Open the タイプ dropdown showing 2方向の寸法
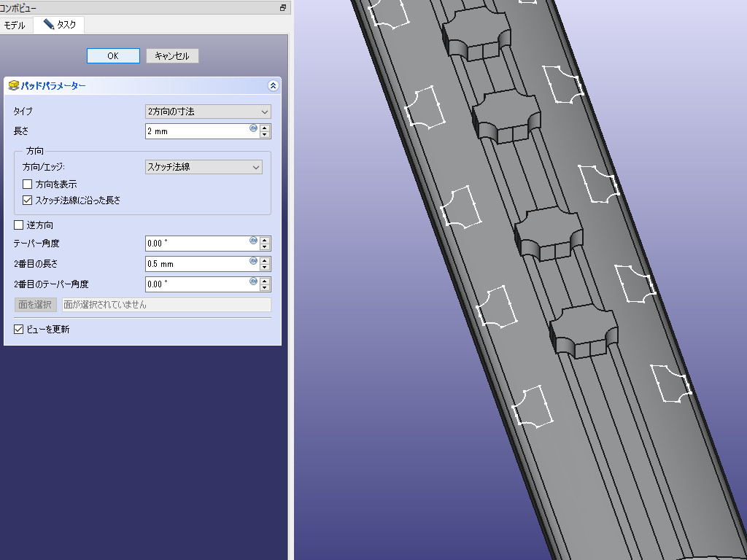Viewport: 747px width, 560px height. point(208,112)
